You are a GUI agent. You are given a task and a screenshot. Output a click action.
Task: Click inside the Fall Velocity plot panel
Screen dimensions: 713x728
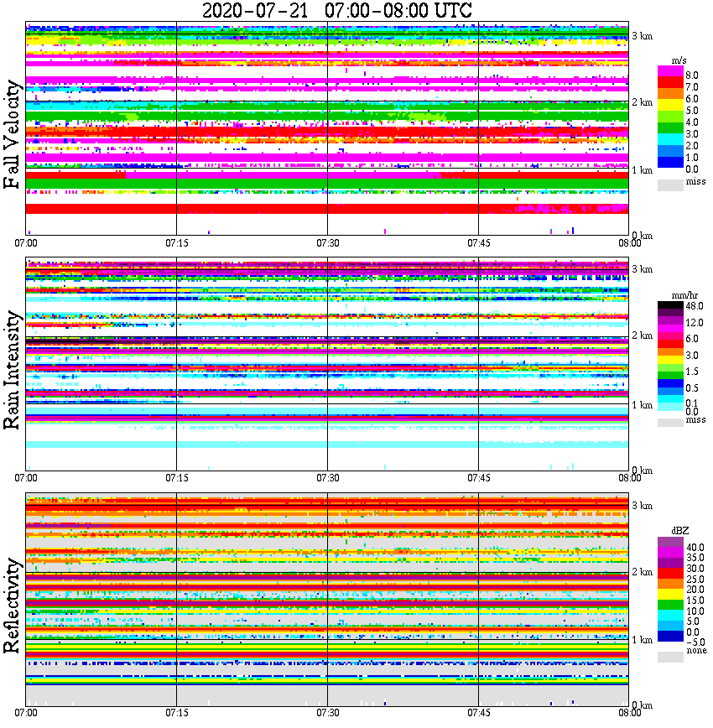coord(327,128)
